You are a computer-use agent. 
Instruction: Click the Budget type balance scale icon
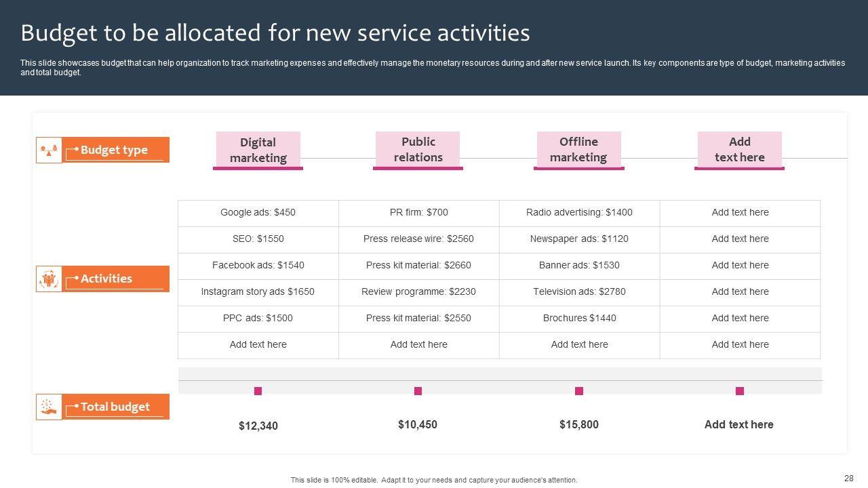coord(49,150)
